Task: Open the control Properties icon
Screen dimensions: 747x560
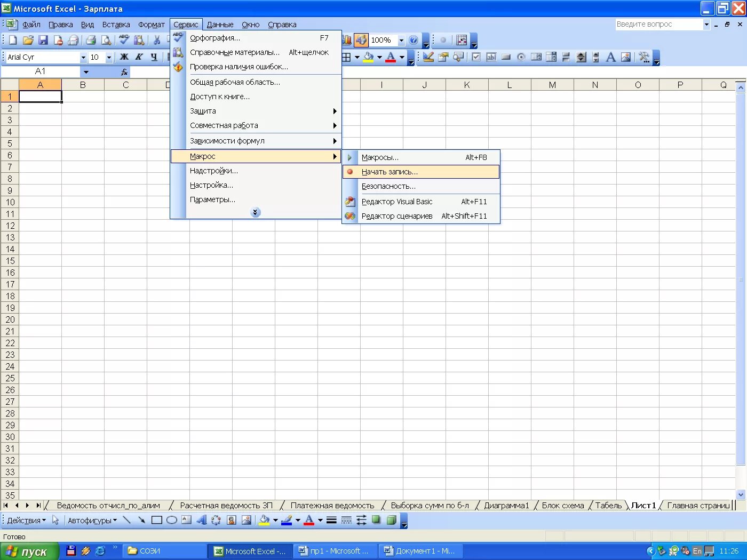Action: pyautogui.click(x=443, y=57)
